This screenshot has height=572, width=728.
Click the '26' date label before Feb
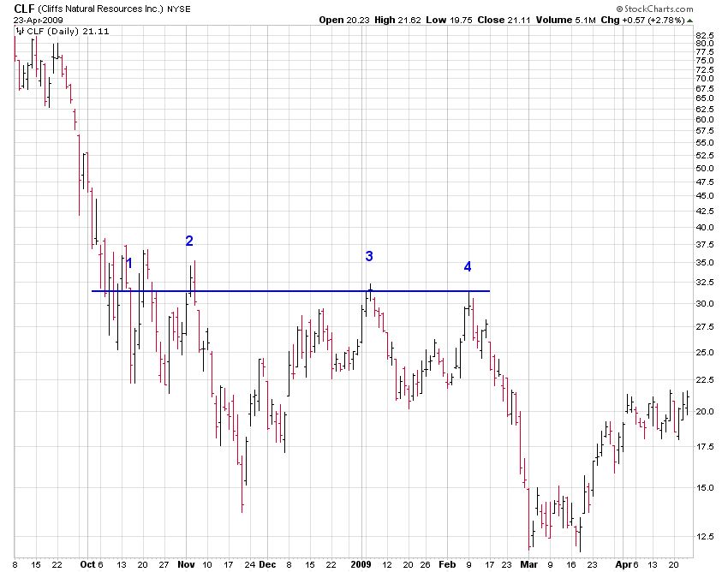pyautogui.click(x=426, y=565)
